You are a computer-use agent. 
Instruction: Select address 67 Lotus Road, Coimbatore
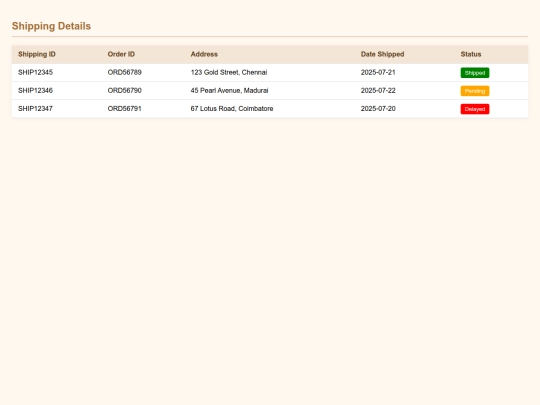pyautogui.click(x=232, y=109)
